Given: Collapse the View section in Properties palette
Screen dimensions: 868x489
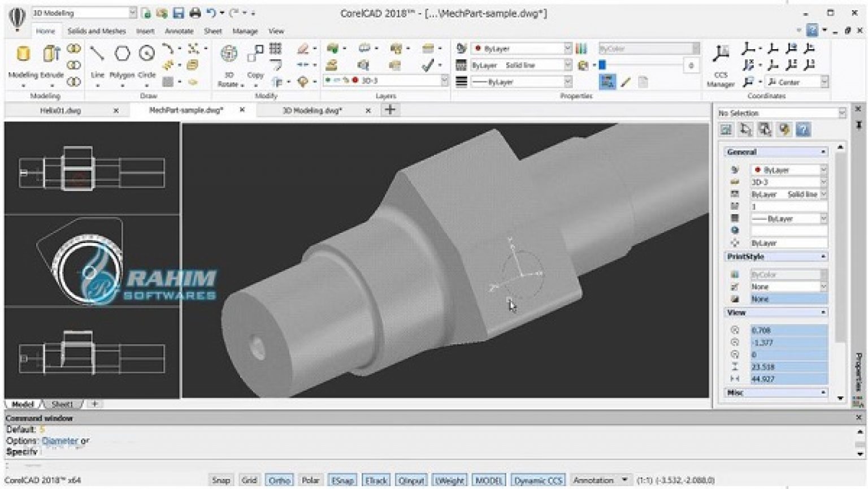Looking at the screenshot, I should 823,313.
